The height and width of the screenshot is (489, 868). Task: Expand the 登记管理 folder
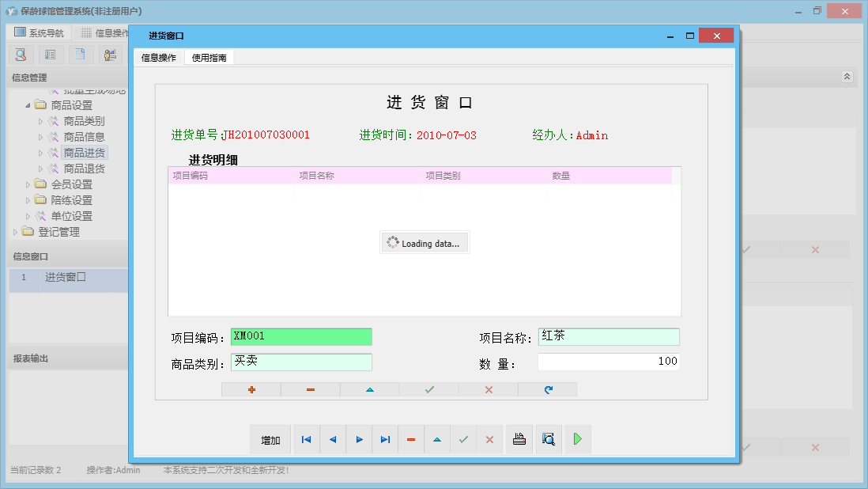(x=16, y=231)
